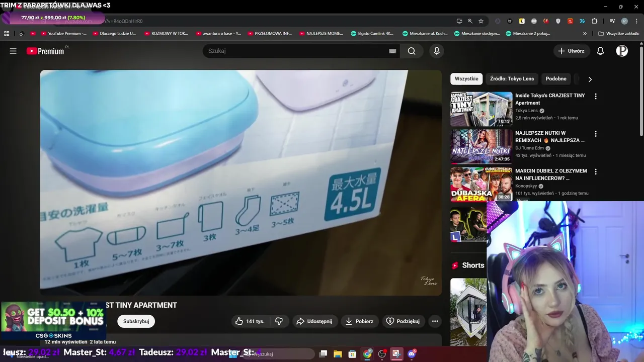Open the Wszystkie zakładki bookmarks folder

(x=619, y=34)
